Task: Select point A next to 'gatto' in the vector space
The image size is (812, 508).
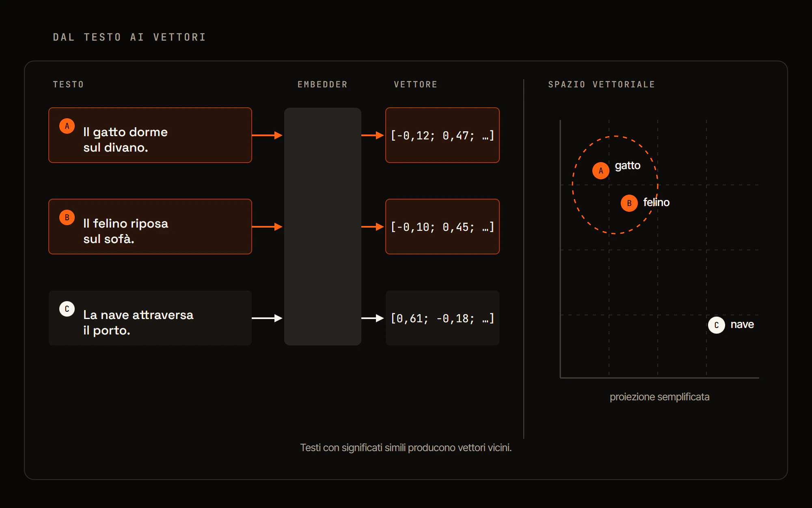Action: [x=601, y=171]
